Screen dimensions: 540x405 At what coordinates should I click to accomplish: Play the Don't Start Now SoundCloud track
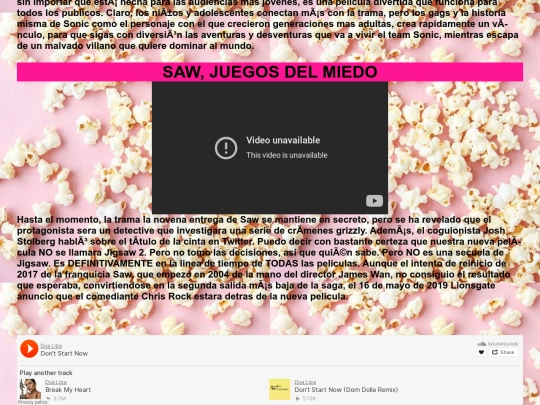[29, 349]
